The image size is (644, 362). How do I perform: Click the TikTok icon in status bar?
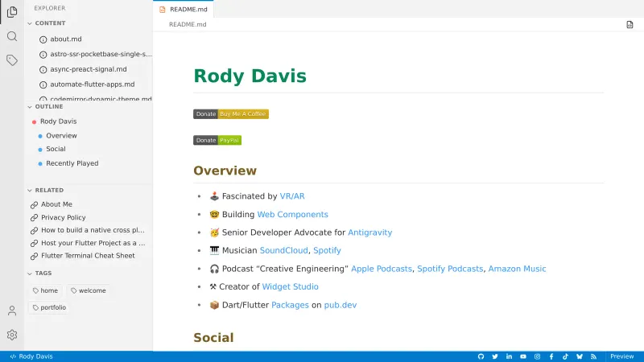tap(565, 356)
